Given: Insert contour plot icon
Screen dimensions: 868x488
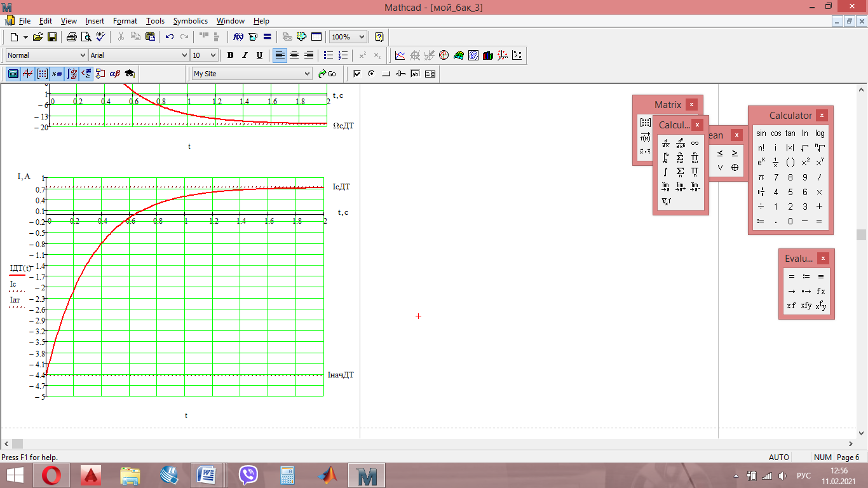Looking at the screenshot, I should pos(473,55).
